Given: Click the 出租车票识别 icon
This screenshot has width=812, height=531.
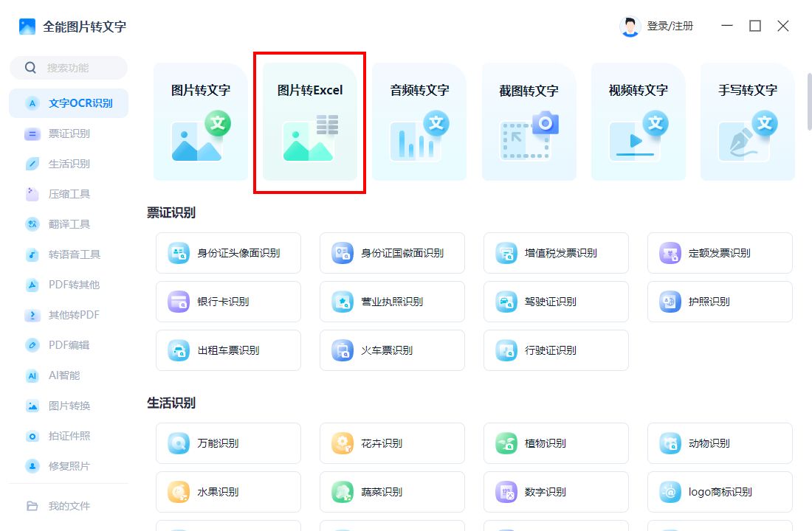Looking at the screenshot, I should pyautogui.click(x=179, y=350).
